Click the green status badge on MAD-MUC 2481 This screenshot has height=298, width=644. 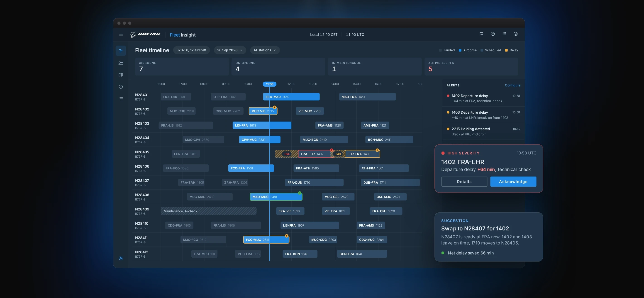[300, 193]
